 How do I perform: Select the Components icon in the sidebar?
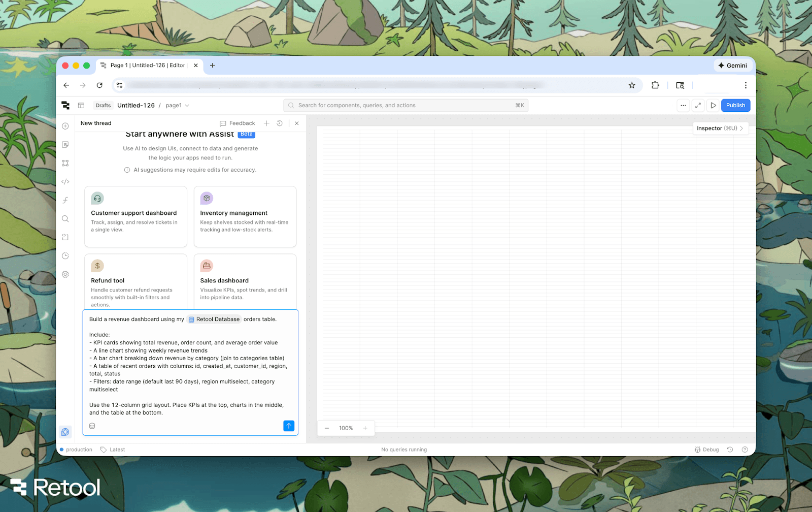pos(65,163)
